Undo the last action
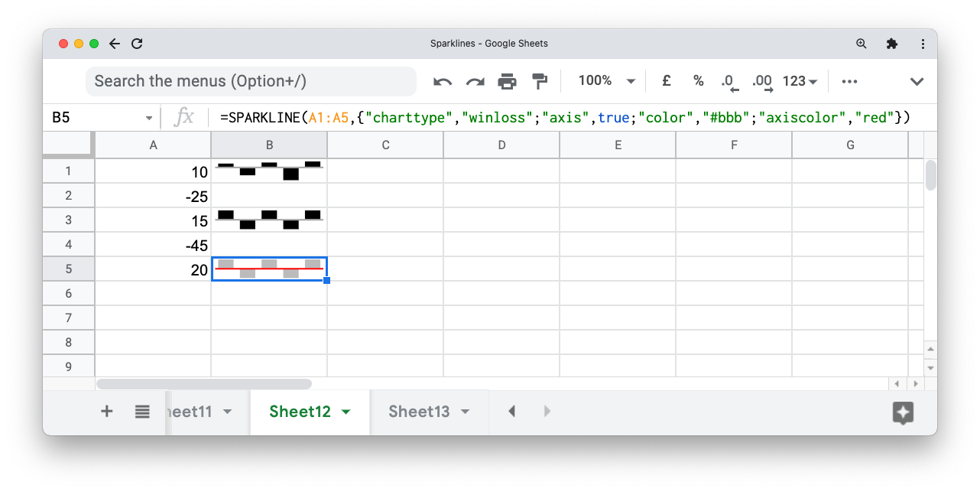Screen dimensions: 980x492 tap(443, 80)
